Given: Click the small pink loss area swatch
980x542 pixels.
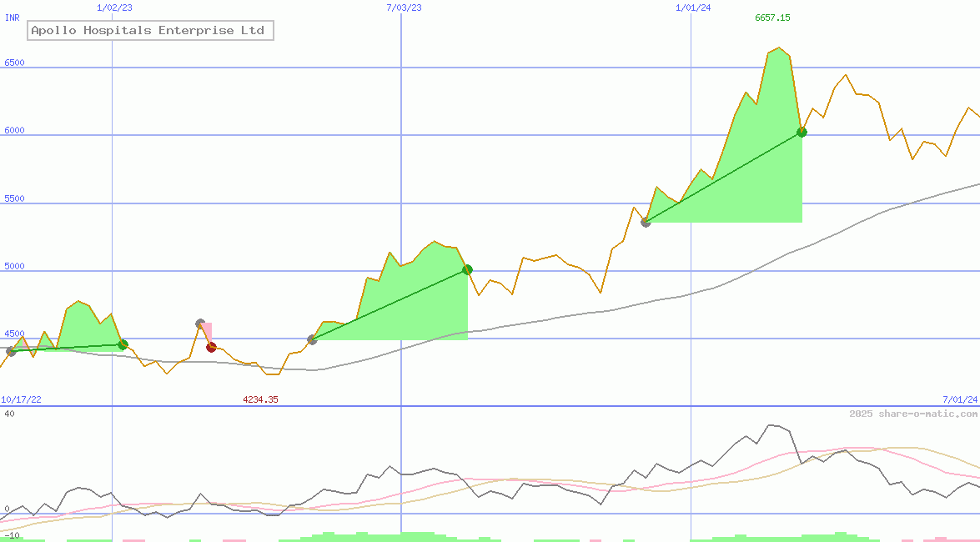Looking at the screenshot, I should [207, 330].
